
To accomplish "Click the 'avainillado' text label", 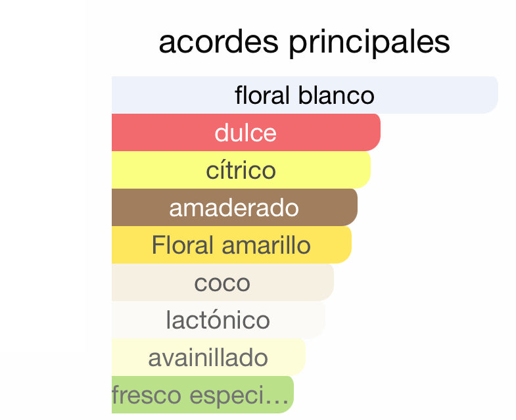I will (208, 358).
